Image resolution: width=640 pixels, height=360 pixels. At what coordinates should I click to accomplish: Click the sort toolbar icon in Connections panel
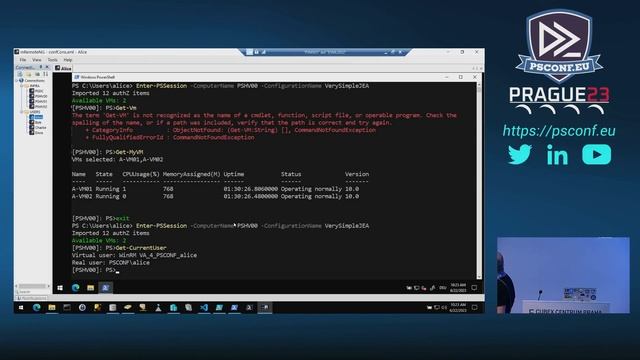click(46, 74)
